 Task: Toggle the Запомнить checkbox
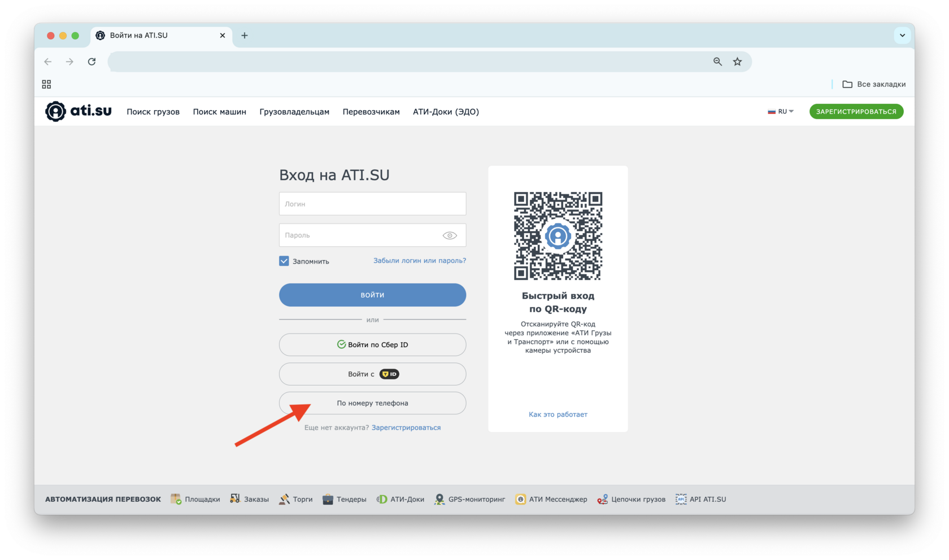click(x=284, y=261)
